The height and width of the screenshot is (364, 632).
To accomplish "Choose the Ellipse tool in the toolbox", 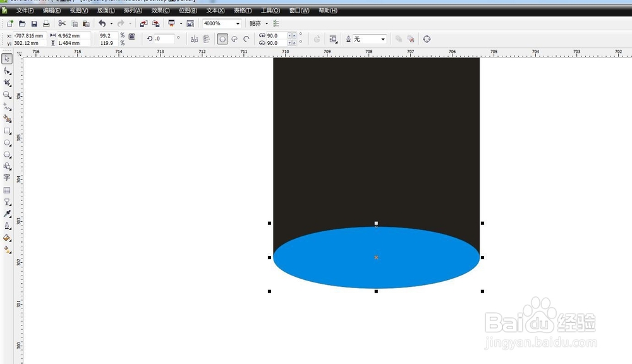I will [7, 143].
